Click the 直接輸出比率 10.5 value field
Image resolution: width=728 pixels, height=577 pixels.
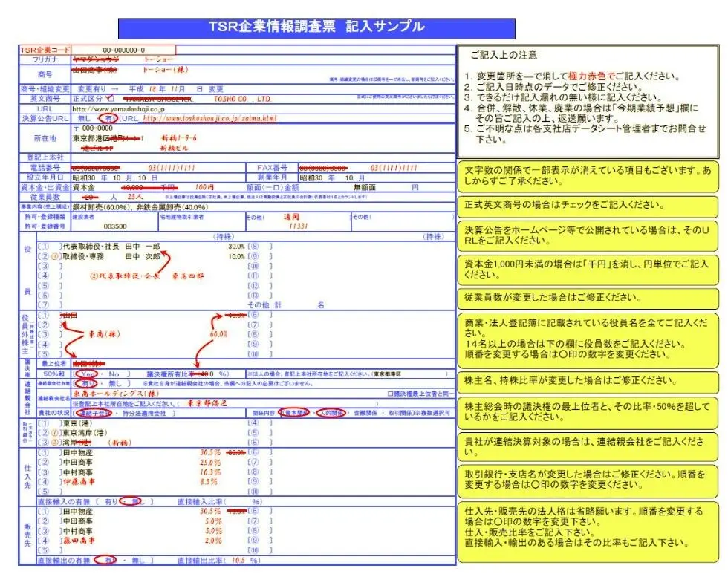242,560
